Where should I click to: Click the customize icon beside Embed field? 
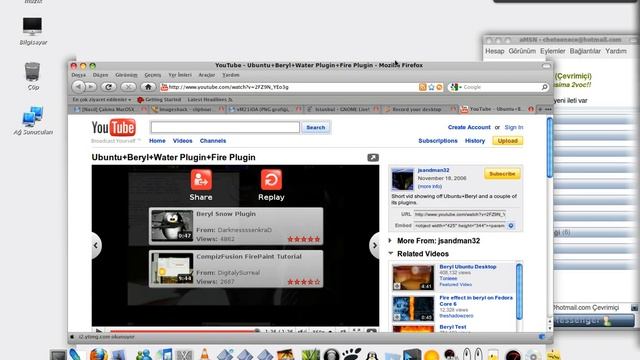coord(511,226)
